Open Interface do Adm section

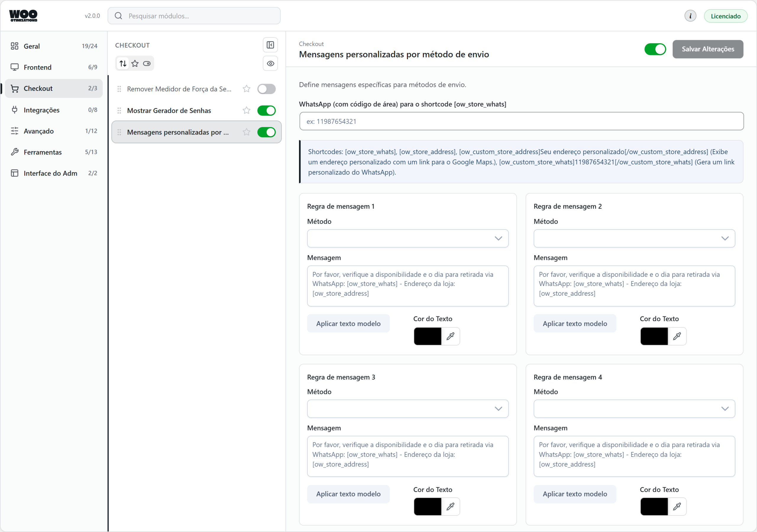click(x=54, y=173)
